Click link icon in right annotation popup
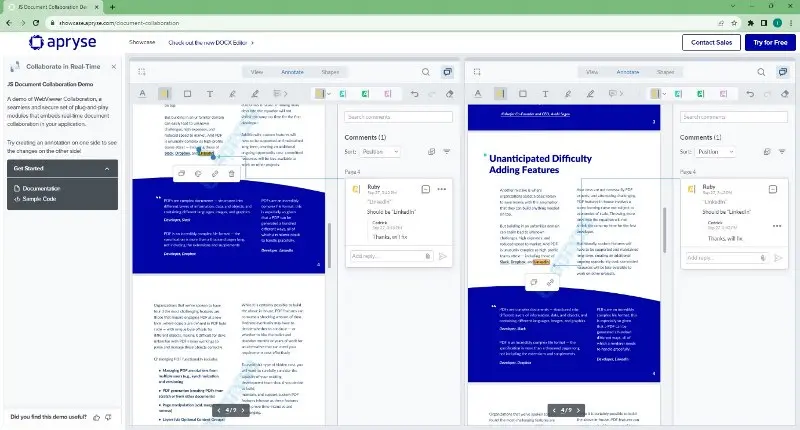 point(550,282)
